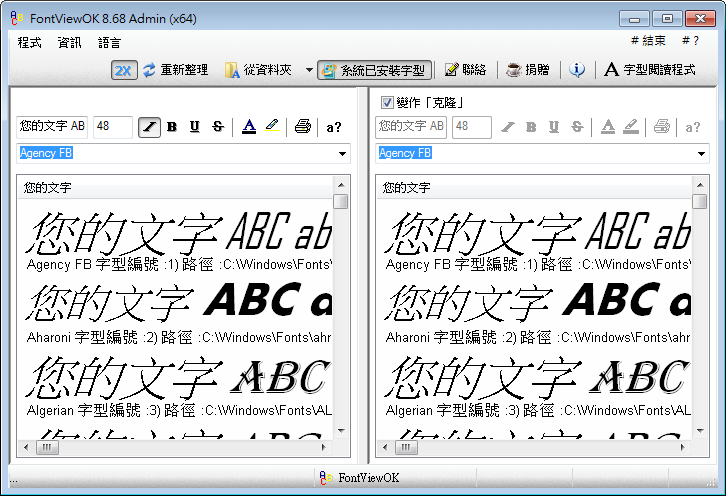726x496 pixels.
Task: Toggle strikethrough in left panel
Action: point(218,127)
